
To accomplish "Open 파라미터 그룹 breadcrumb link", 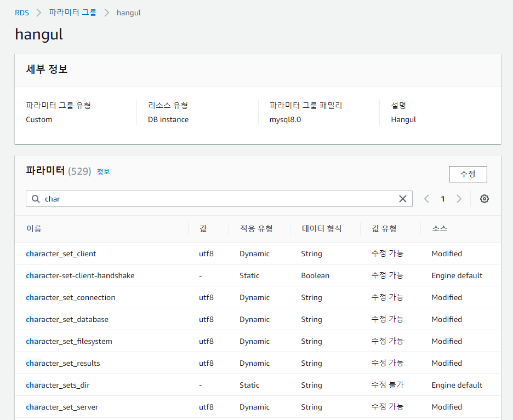I will click(x=72, y=13).
